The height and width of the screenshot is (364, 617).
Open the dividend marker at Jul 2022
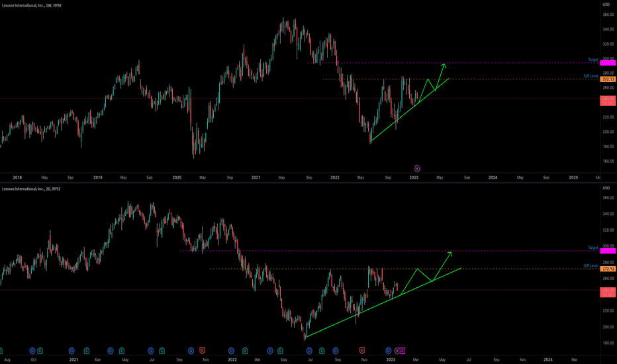(309, 351)
